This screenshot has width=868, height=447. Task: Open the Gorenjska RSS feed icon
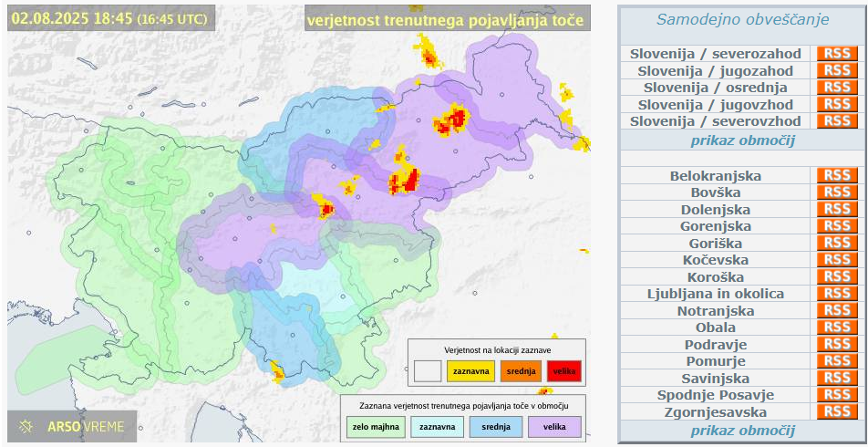tap(836, 226)
